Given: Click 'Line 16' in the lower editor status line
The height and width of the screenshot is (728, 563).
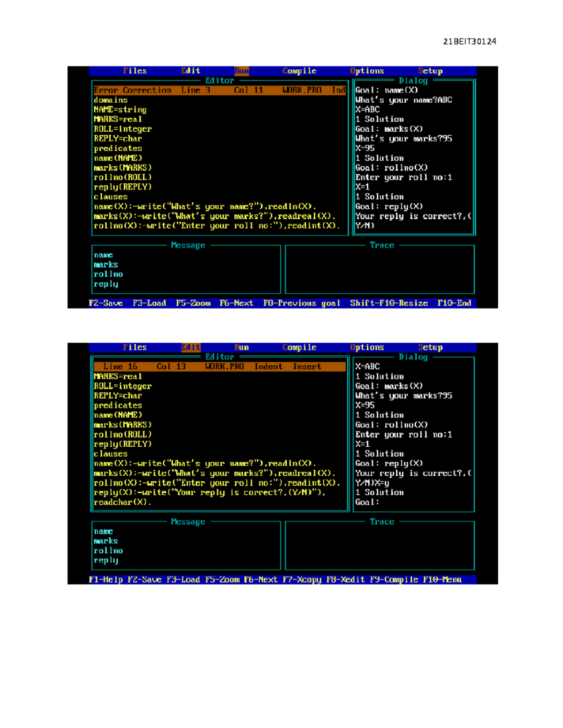Looking at the screenshot, I should (120, 367).
